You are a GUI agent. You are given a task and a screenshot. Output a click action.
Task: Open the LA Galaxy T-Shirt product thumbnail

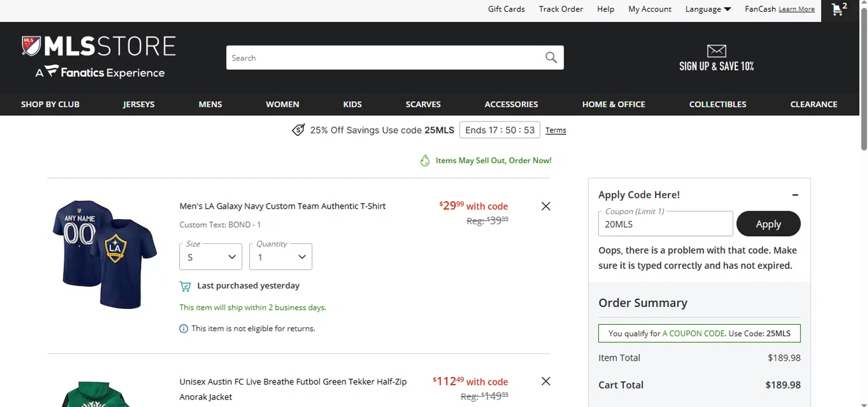click(x=104, y=254)
